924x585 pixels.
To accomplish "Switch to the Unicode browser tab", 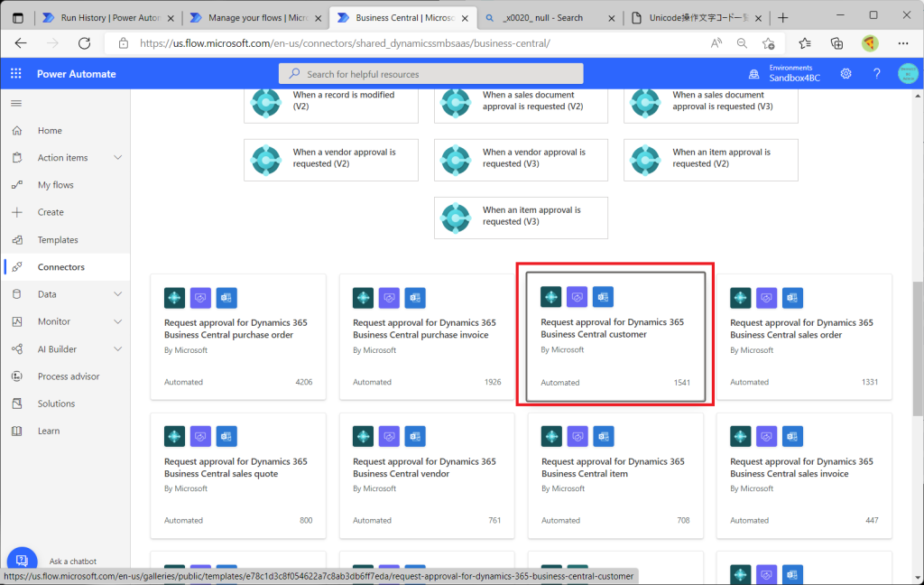I will coord(696,18).
